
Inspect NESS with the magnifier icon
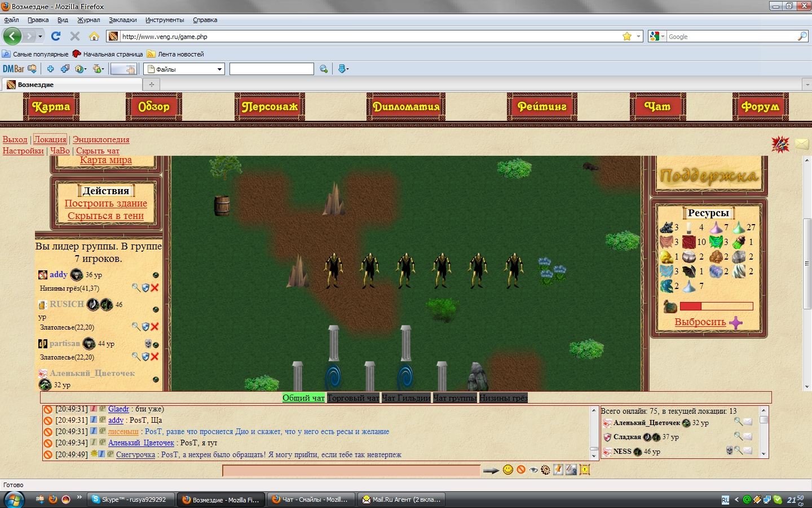(x=738, y=450)
